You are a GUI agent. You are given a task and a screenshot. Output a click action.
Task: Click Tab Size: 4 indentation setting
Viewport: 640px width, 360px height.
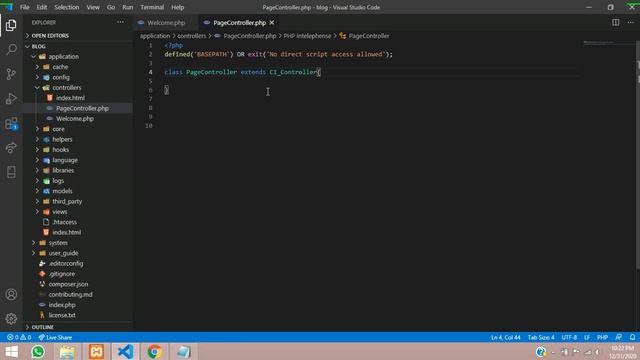[541, 338]
